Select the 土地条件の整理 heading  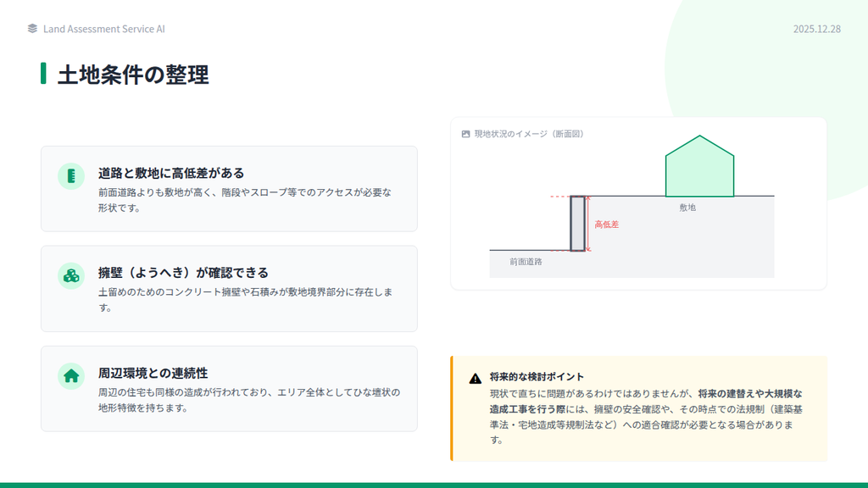[x=133, y=75]
